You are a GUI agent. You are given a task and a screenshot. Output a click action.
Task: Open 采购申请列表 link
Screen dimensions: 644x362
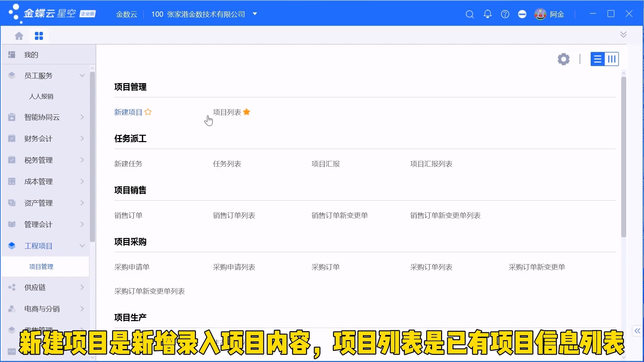click(x=234, y=267)
